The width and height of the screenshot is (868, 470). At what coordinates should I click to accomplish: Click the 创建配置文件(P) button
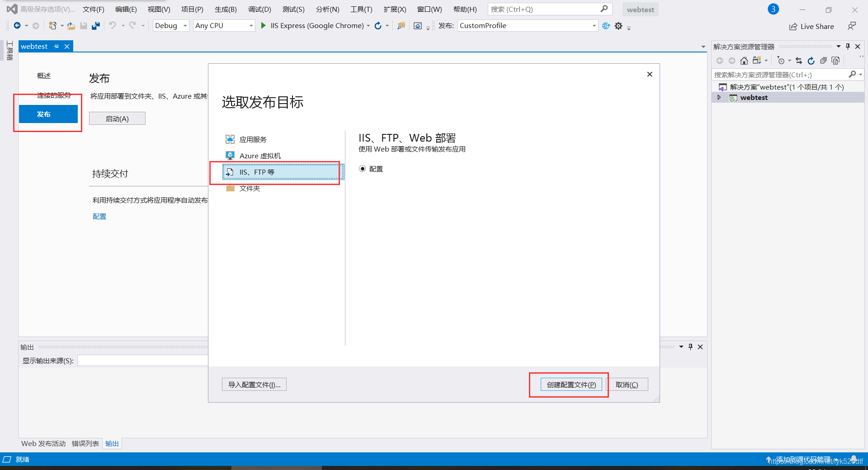[x=571, y=385]
